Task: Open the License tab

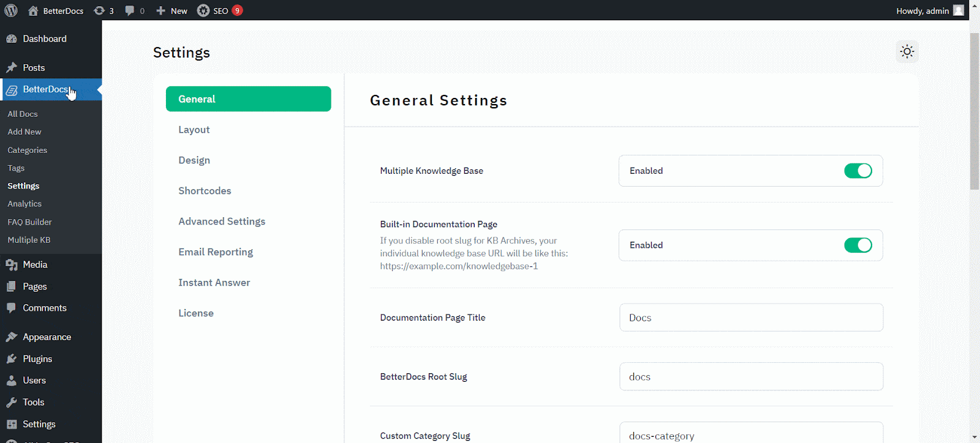Action: coord(196,313)
